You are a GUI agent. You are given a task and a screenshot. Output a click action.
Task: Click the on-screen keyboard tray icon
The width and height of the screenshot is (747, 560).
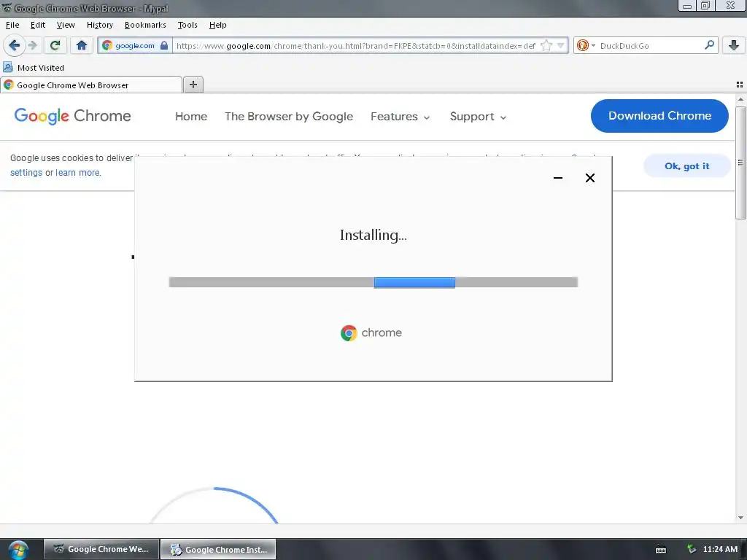(x=661, y=550)
